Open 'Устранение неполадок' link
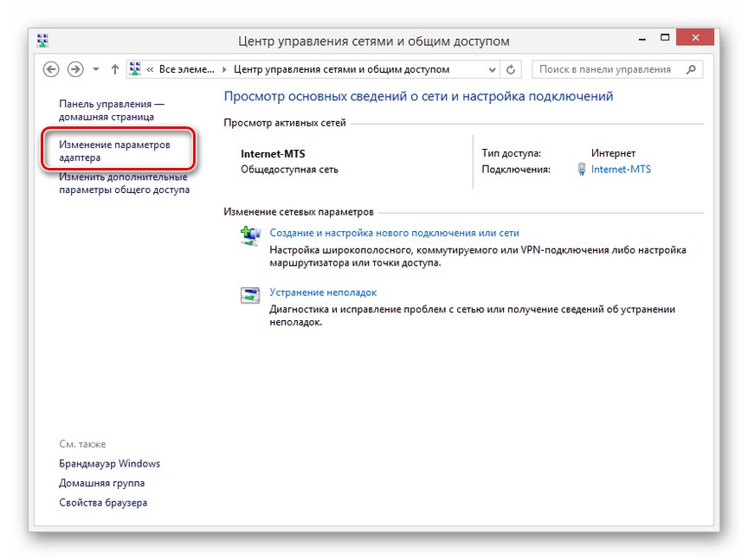Screen dimensions: 748x560 [323, 293]
